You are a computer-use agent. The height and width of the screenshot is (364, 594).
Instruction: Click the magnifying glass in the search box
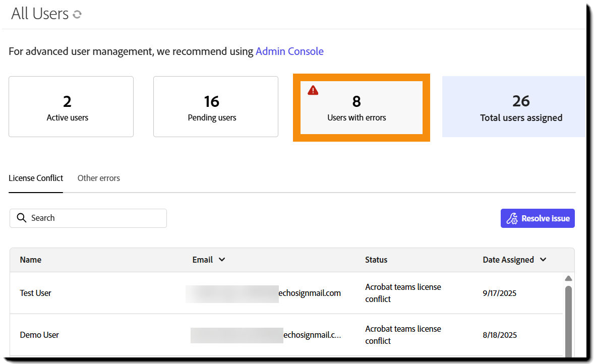click(22, 218)
